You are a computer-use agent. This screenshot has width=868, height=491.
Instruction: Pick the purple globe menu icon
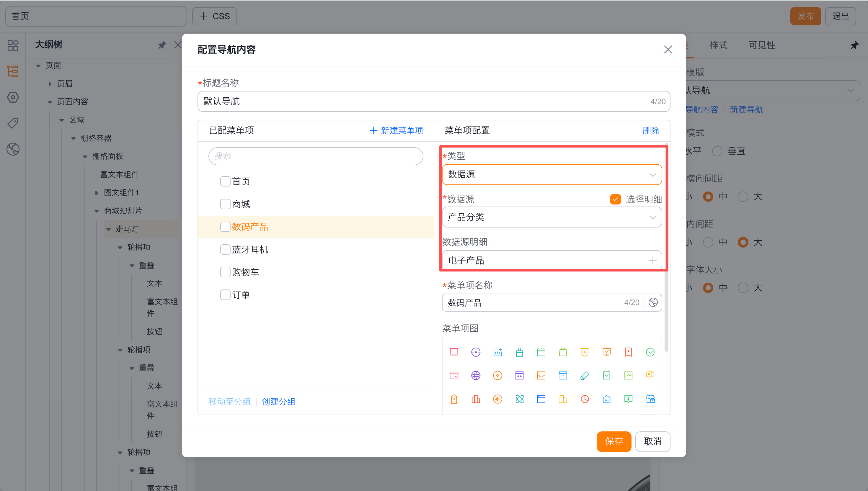coord(476,375)
